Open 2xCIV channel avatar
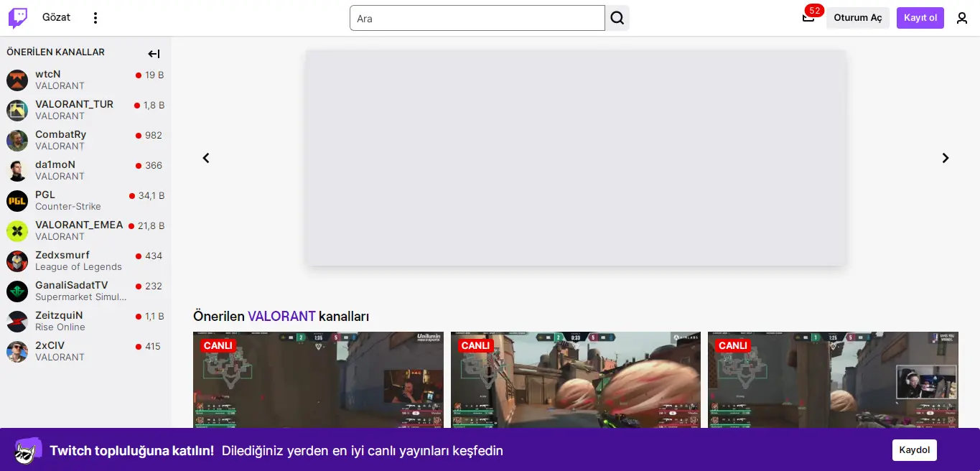 17,351
